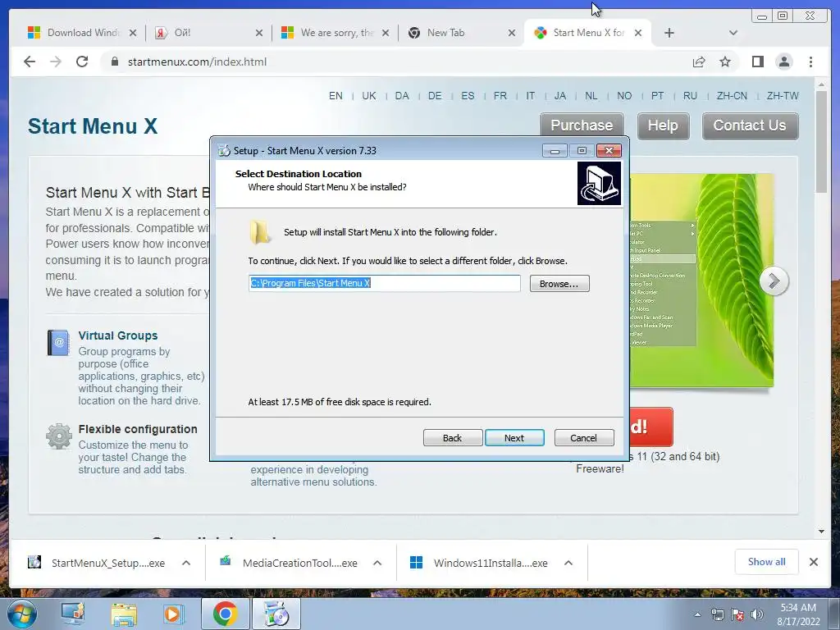The width and height of the screenshot is (840, 630).
Task: Click the Chrome taskbar icon
Action: pos(225,614)
